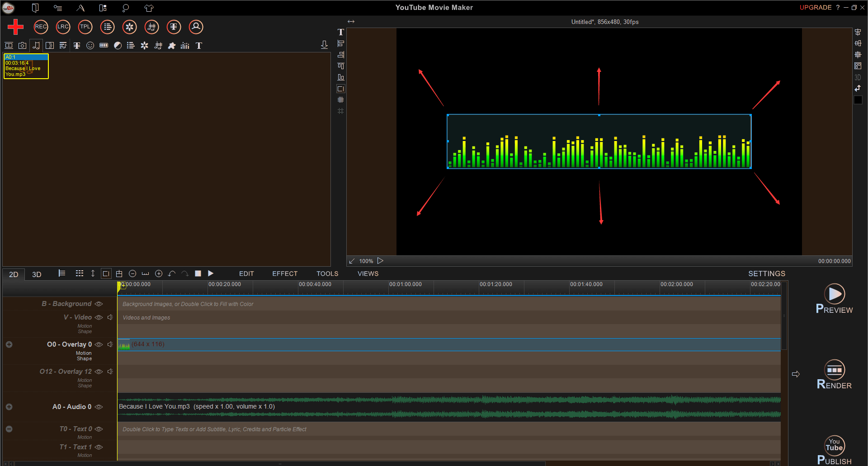Play the timeline with the play button

click(x=211, y=273)
